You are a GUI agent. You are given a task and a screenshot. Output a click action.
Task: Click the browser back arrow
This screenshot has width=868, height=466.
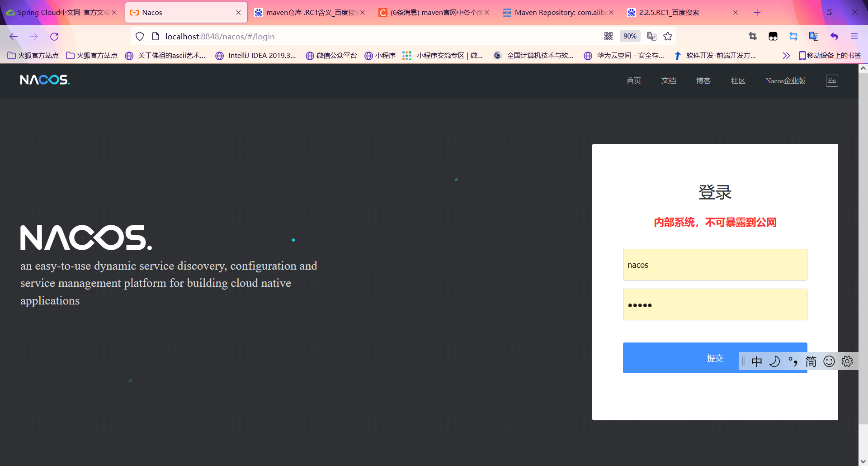point(14,37)
